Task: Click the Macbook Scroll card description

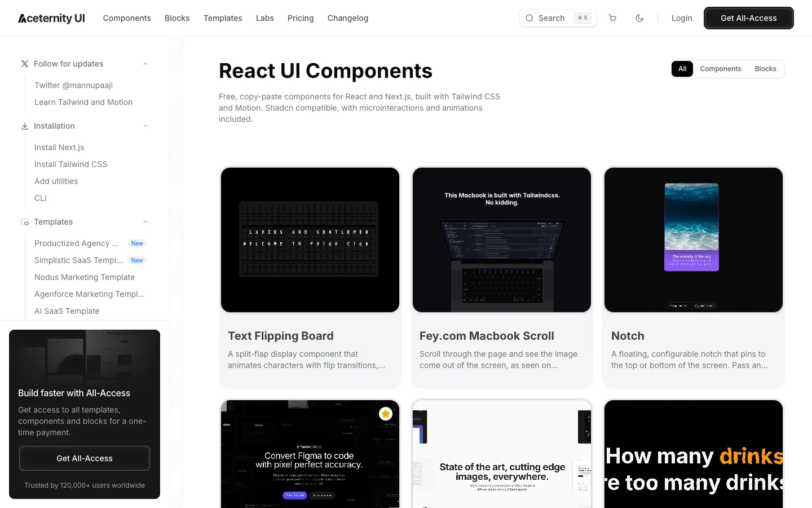Action: [498, 360]
